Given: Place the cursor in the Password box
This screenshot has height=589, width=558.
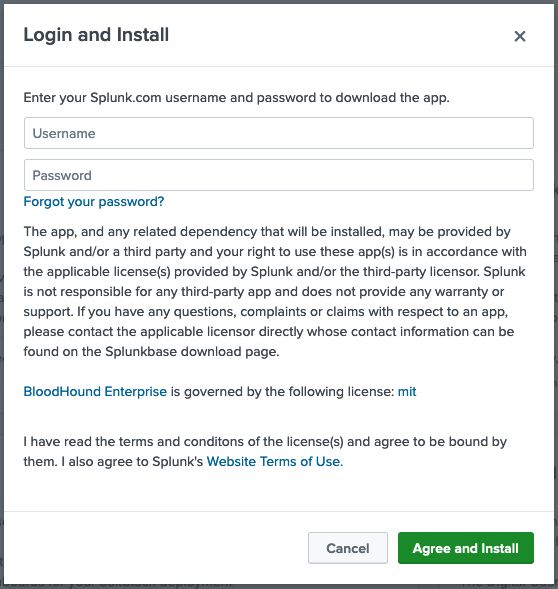Looking at the screenshot, I should click(279, 175).
